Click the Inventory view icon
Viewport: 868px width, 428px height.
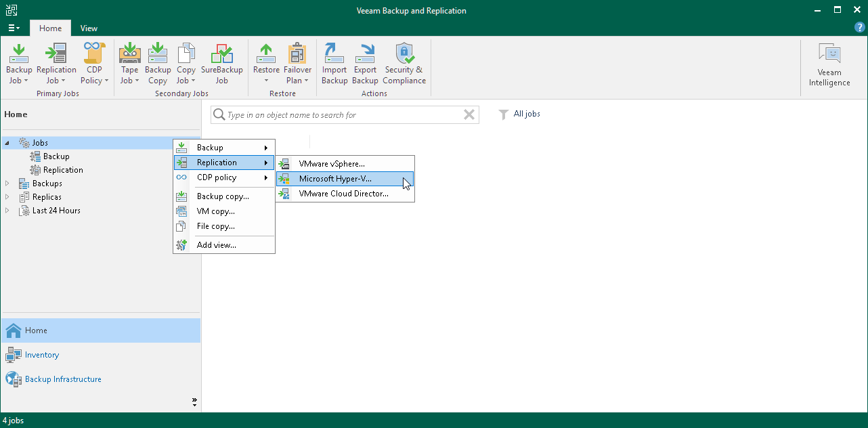14,355
